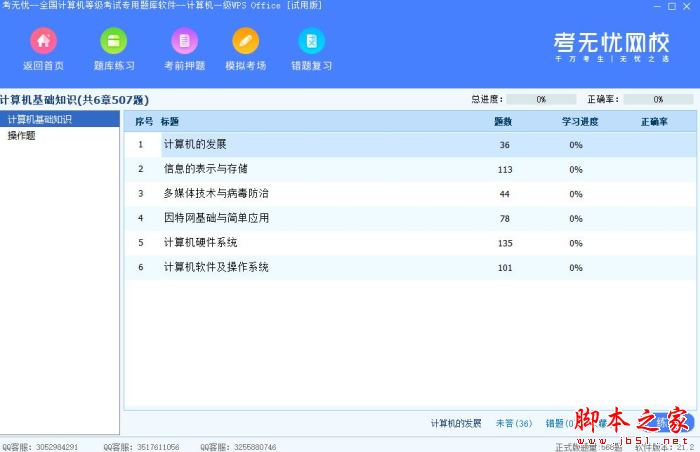Select chapter 计算机软件及操作系统
The height and width of the screenshot is (452, 700).
[216, 267]
